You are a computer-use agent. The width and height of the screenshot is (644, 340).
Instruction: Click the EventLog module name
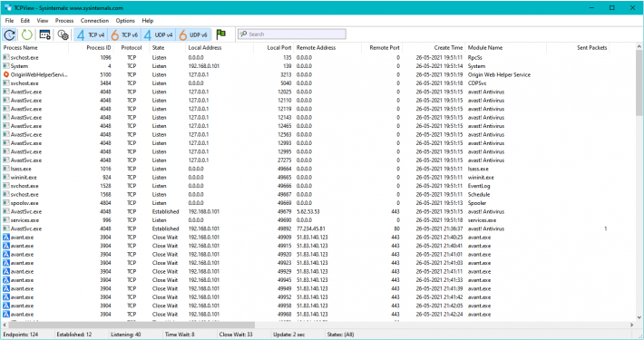(479, 186)
